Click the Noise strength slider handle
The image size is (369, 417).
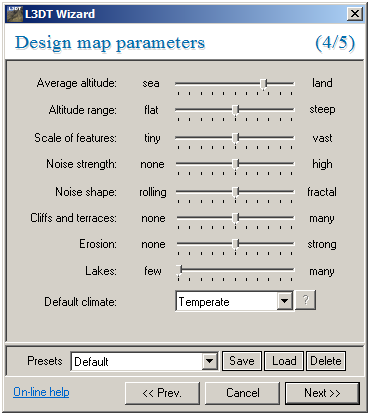point(235,164)
